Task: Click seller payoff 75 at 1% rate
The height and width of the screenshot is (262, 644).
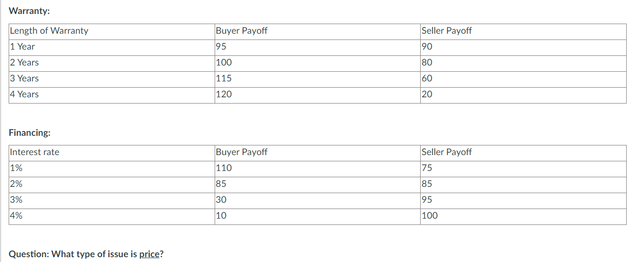Action: 427,168
